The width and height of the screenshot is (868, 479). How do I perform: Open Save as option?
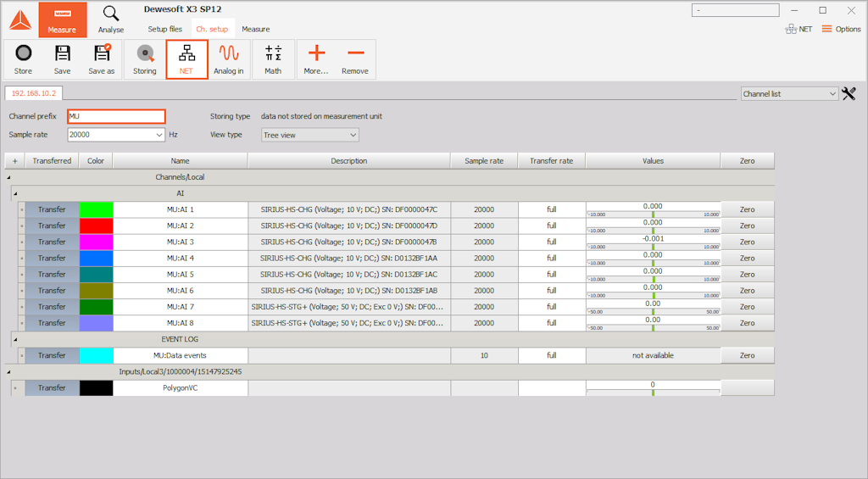coord(102,59)
